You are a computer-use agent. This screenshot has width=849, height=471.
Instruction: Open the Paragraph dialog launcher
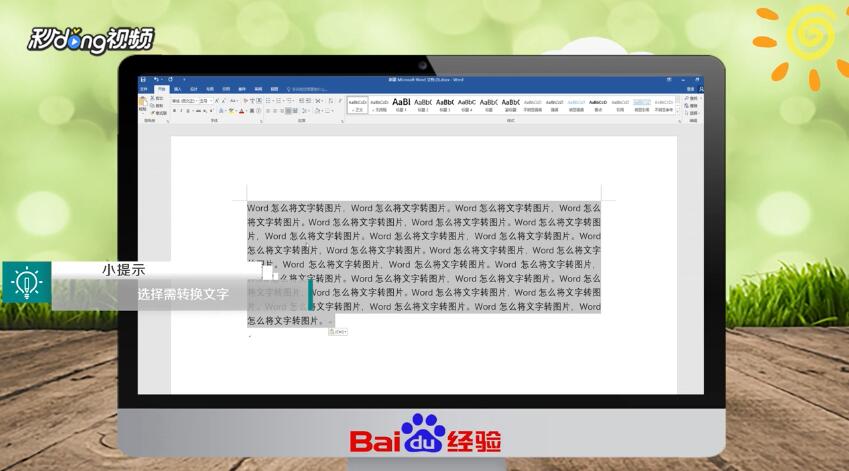pyautogui.click(x=342, y=121)
